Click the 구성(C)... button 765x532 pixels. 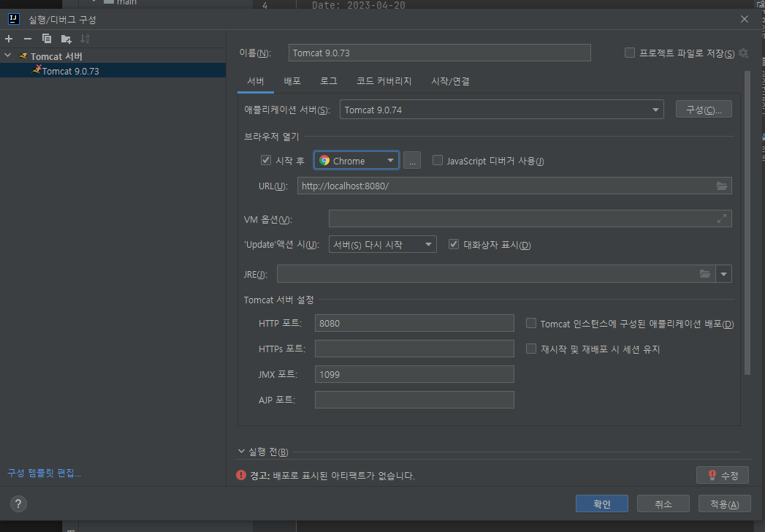(704, 110)
